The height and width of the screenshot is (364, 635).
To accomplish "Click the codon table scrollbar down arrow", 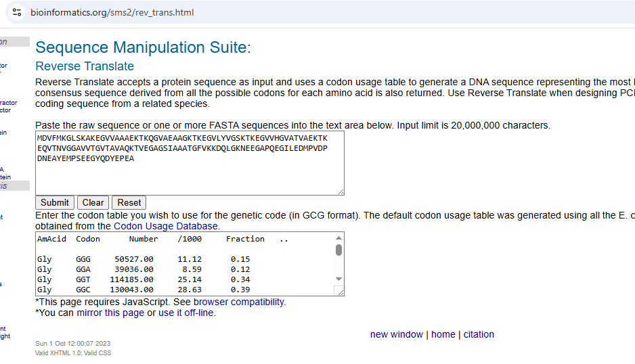I will click(x=338, y=279).
